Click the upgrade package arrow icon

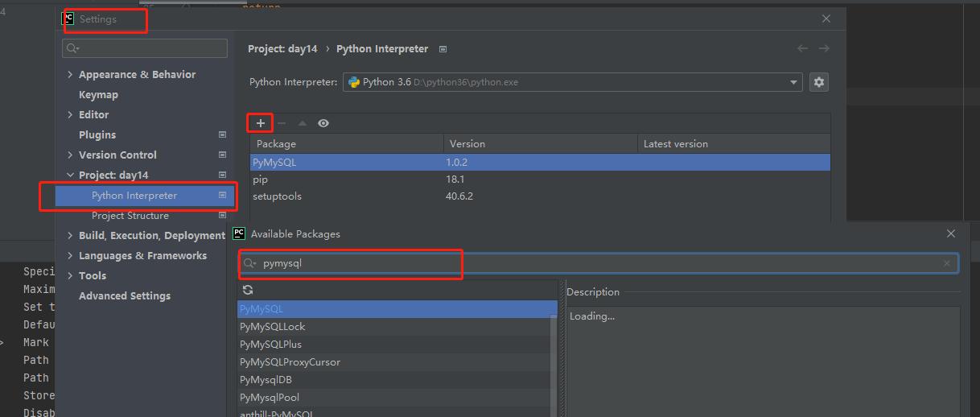point(303,123)
